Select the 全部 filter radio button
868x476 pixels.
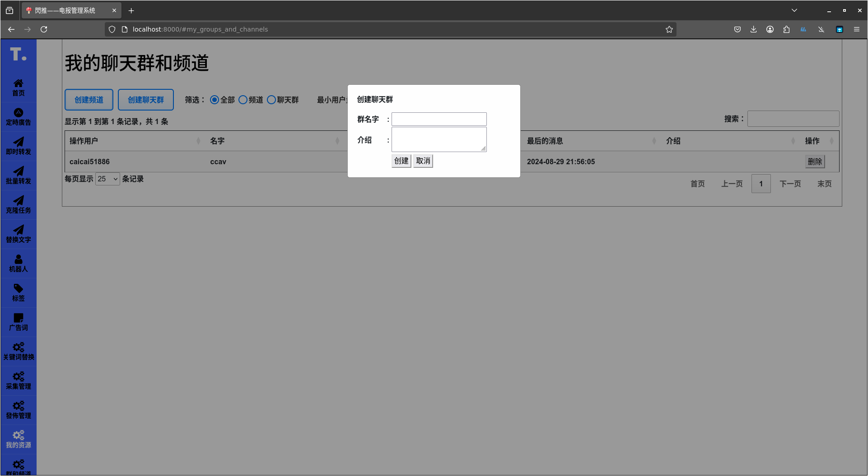[x=215, y=100]
